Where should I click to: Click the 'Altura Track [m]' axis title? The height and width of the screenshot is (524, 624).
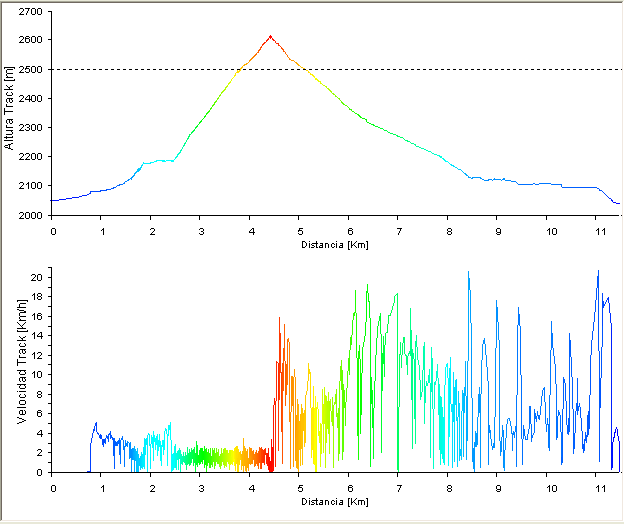coord(9,108)
